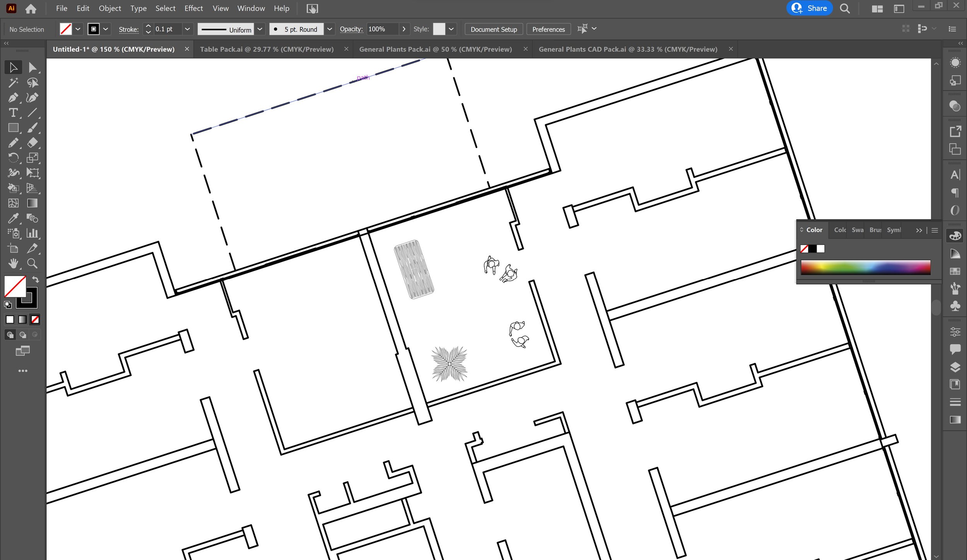Select the Magic Wand tool
Viewport: 967px width, 560px height.
click(x=13, y=82)
